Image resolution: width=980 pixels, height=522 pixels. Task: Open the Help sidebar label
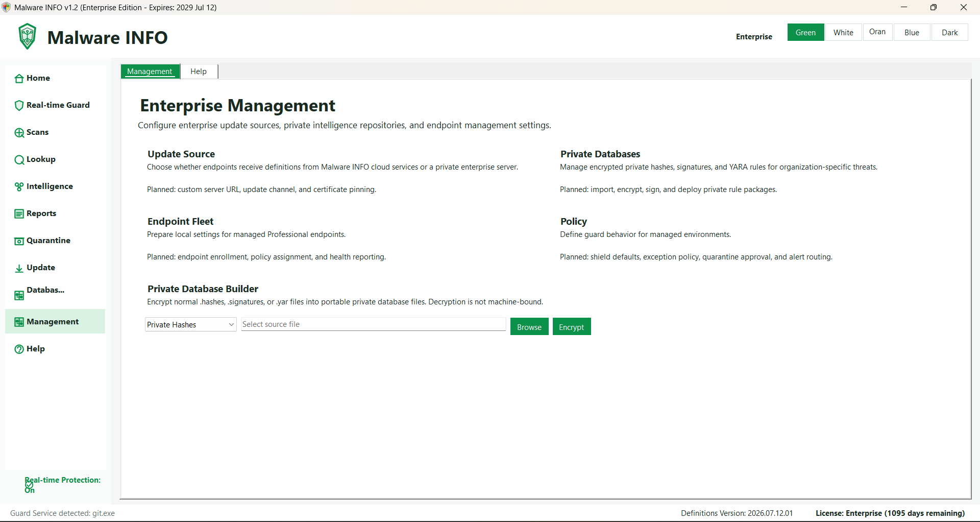tap(36, 349)
